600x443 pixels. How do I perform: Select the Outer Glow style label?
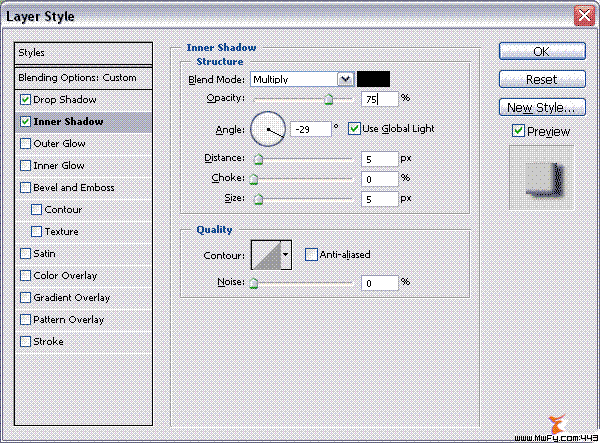point(59,144)
